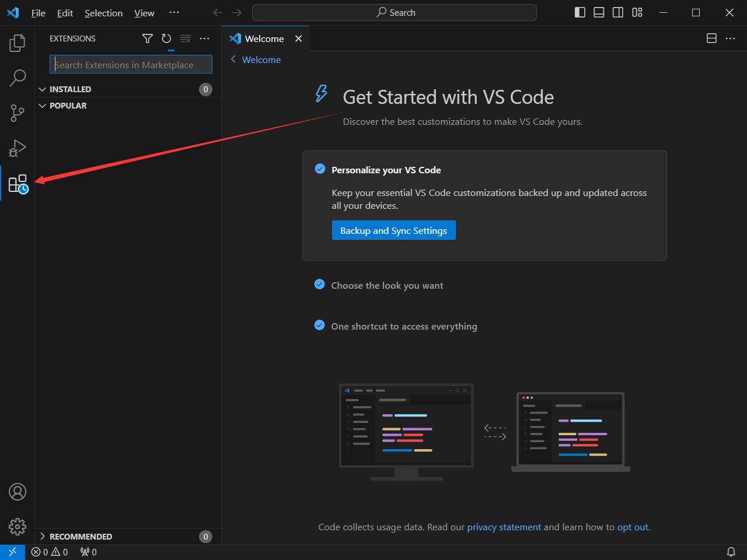Expand One shortcut to access everything step
This screenshot has height=560, width=747.
(404, 327)
